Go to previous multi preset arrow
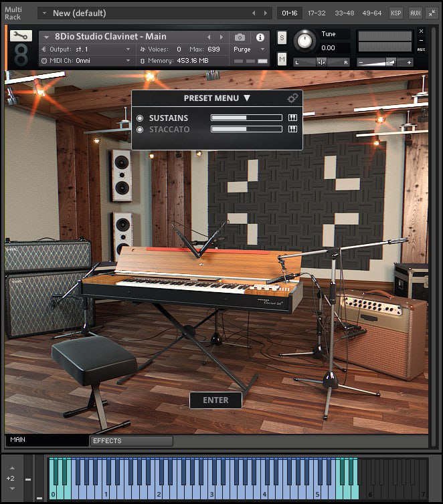The width and height of the screenshot is (443, 504). tap(254, 13)
